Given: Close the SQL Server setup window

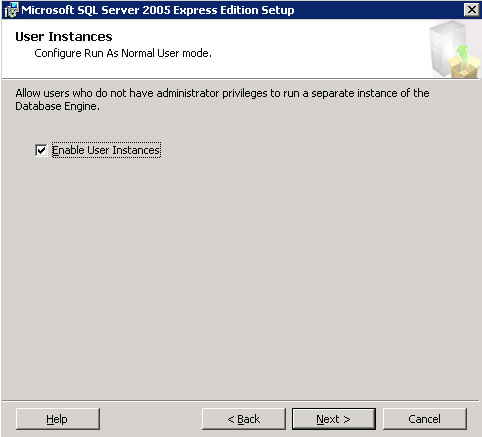Looking at the screenshot, I should point(471,10).
